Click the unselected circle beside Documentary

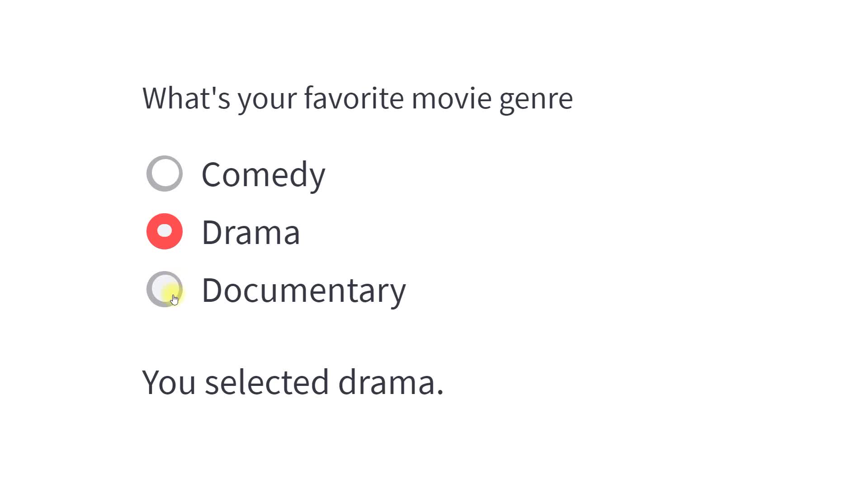tap(165, 289)
